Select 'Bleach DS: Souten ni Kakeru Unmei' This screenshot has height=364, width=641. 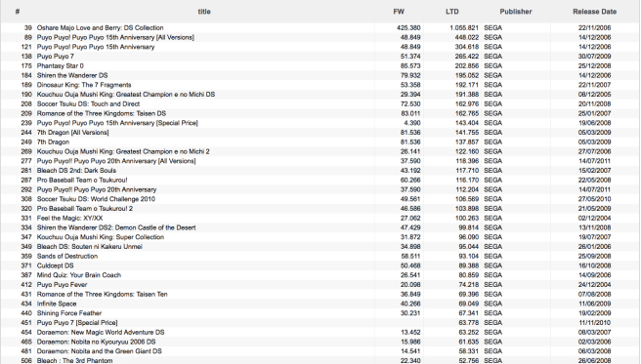click(89, 247)
